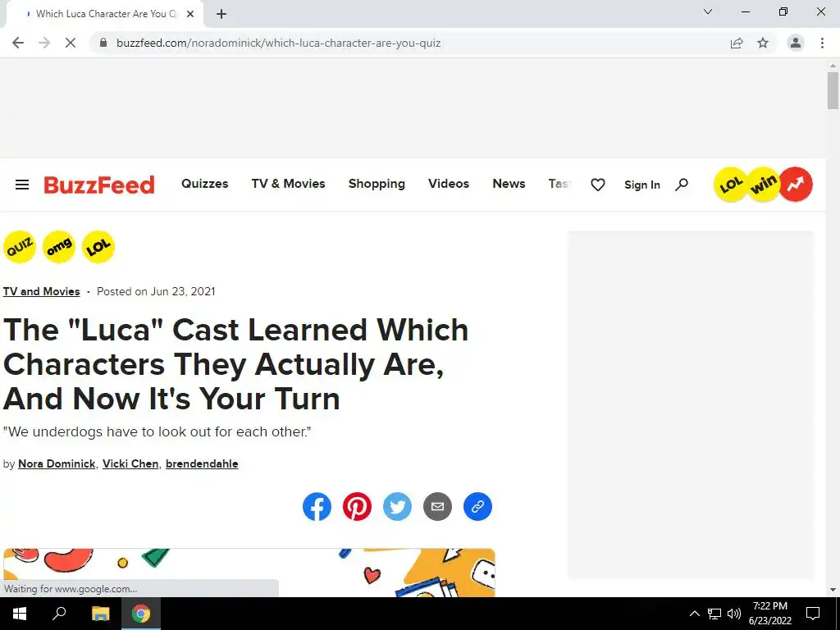Open the notification center icon
This screenshot has height=630, width=840.
pos(813,614)
